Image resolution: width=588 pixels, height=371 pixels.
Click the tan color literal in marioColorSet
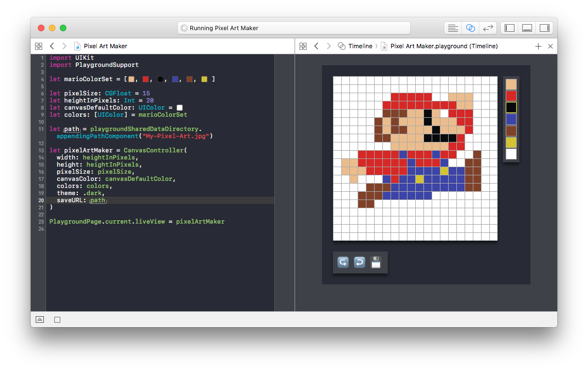tap(131, 79)
